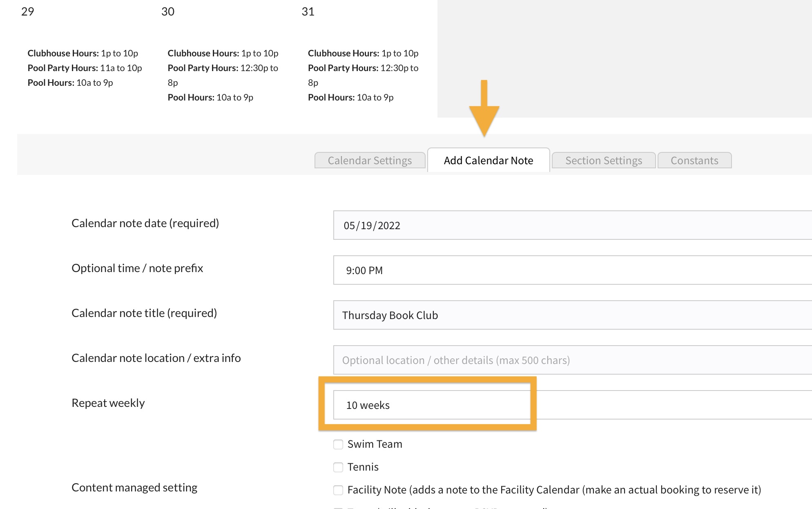Click Clubhouse Hours entry on day 30
The image size is (812, 509).
pos(223,53)
